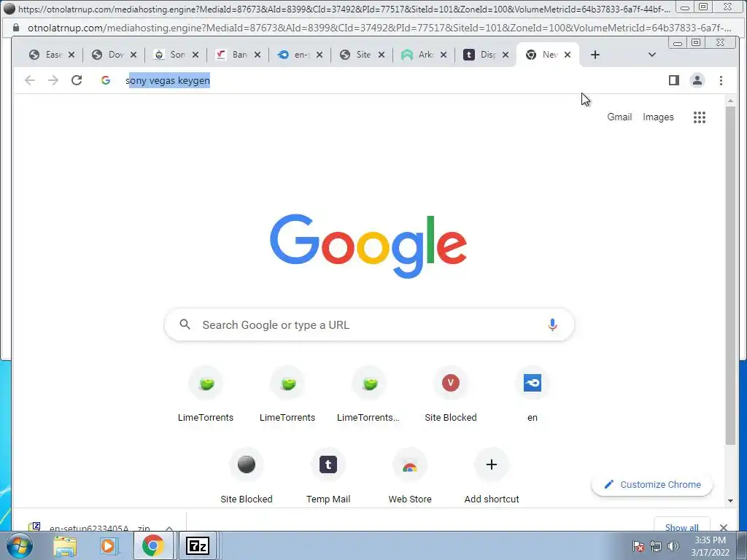The height and width of the screenshot is (560, 747).
Task: Close the 'en-' tab
Action: (320, 55)
